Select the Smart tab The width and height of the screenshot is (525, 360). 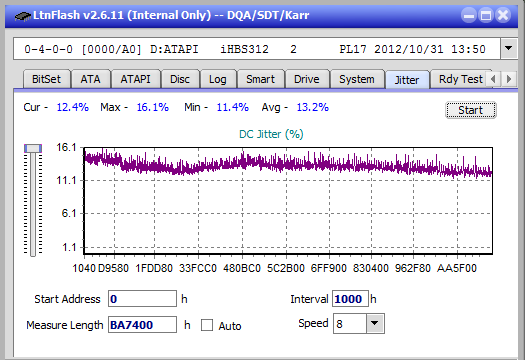(260, 79)
